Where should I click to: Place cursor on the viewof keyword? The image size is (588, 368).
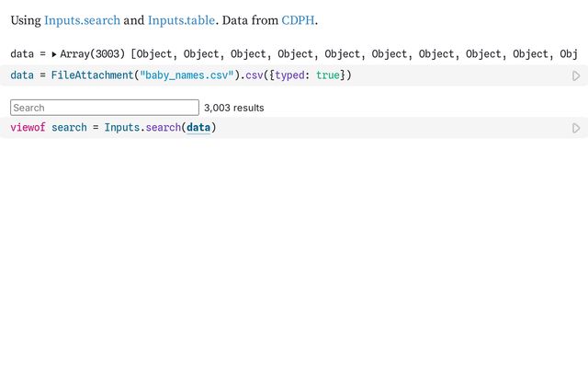coord(28,128)
